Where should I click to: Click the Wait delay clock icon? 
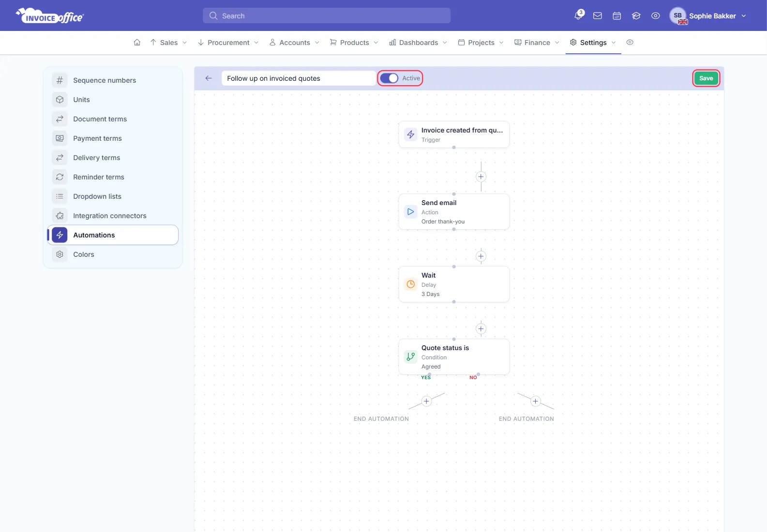click(411, 284)
